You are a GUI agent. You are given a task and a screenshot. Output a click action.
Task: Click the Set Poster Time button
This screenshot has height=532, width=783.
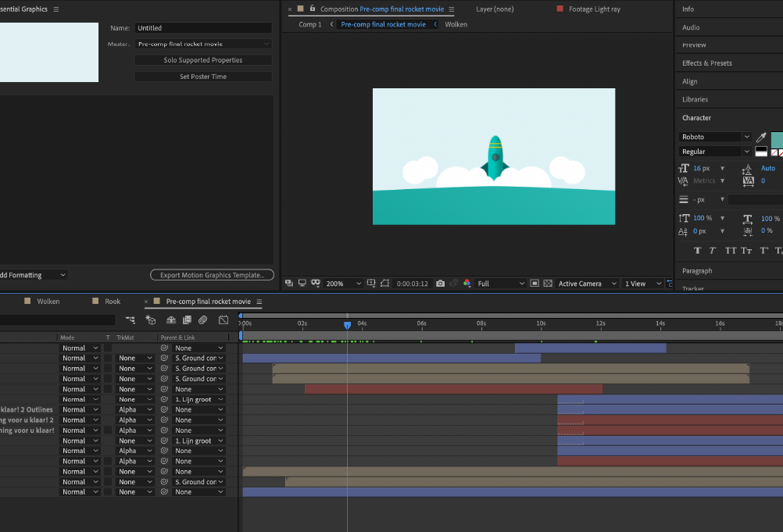(203, 77)
